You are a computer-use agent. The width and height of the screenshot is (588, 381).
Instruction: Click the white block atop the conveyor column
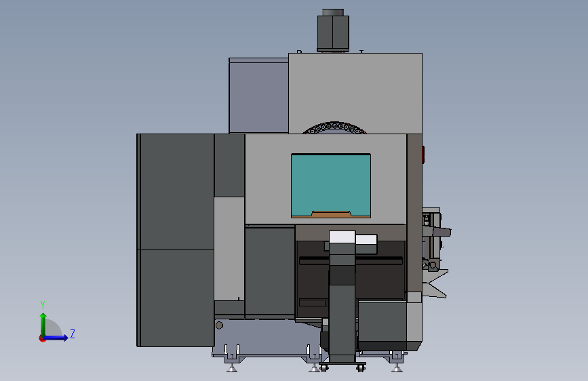342,237
